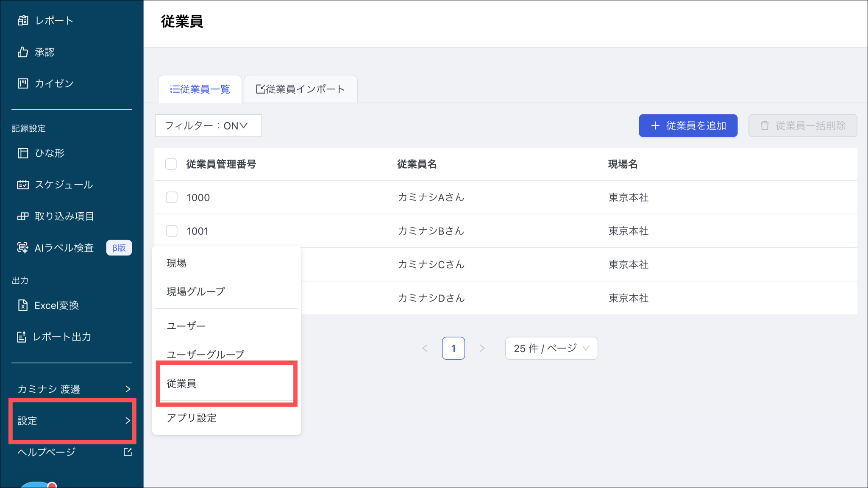Viewport: 868px width, 488px height.
Task: Click the 従業員を追加 button
Action: pos(688,126)
